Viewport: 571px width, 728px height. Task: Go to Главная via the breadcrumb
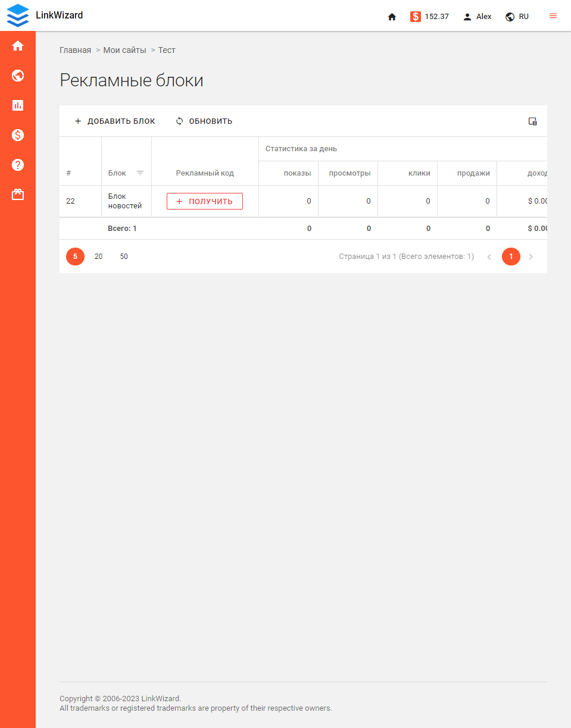pos(76,50)
